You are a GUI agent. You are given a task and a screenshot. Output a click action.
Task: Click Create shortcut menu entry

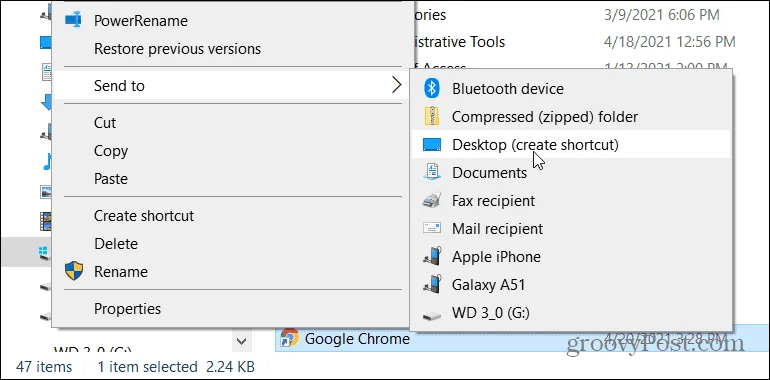144,216
